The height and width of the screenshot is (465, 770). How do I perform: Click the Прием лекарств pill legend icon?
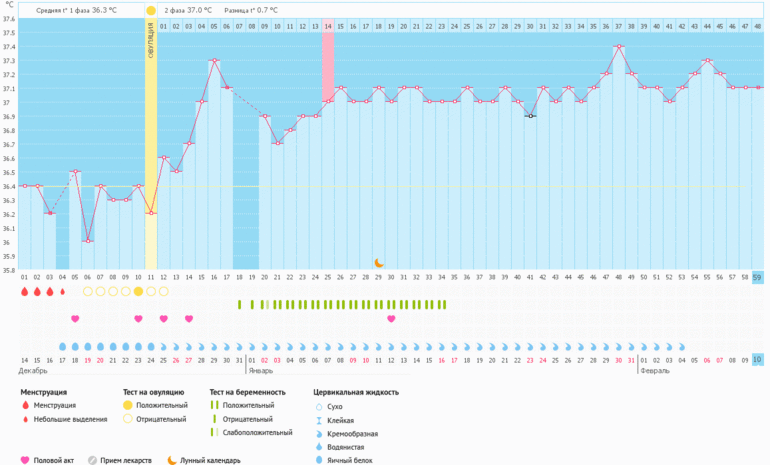tap(92, 460)
